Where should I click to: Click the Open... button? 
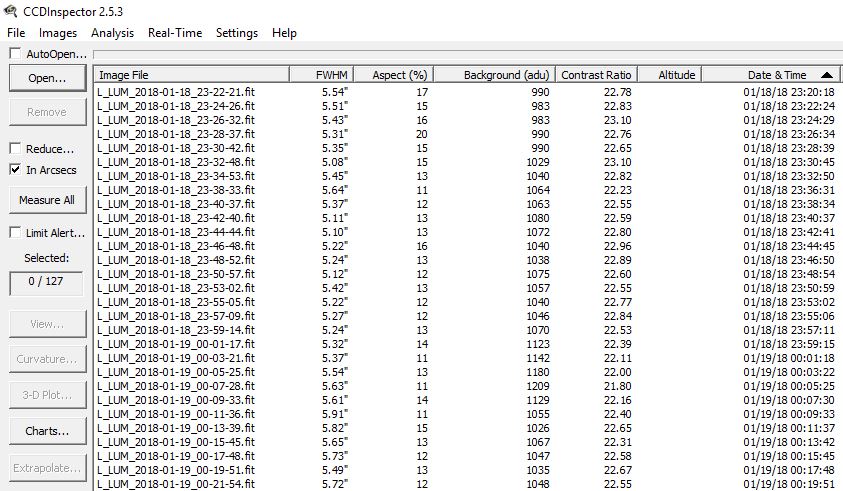[47, 78]
